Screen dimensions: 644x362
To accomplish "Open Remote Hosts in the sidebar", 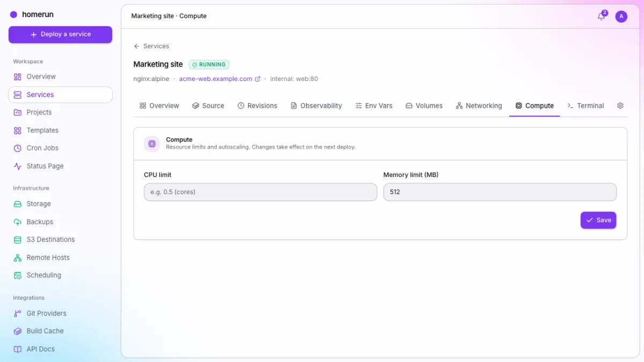I will point(60,258).
